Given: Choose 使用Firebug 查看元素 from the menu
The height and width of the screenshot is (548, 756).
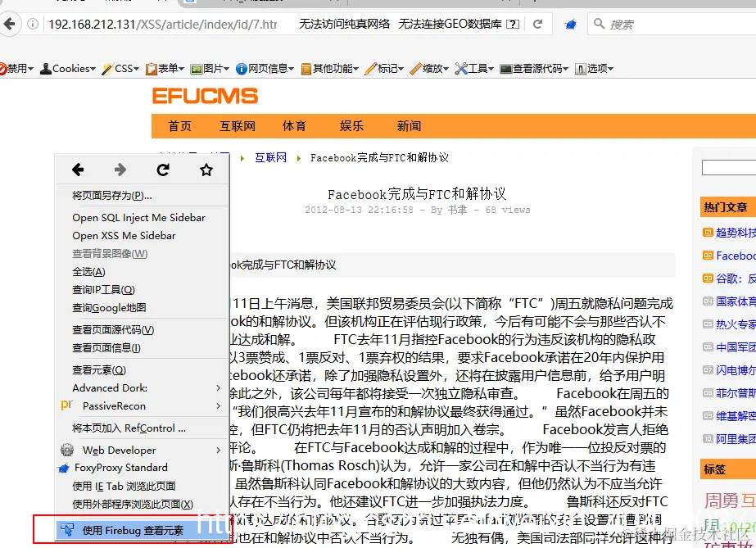Looking at the screenshot, I should pos(142,532).
